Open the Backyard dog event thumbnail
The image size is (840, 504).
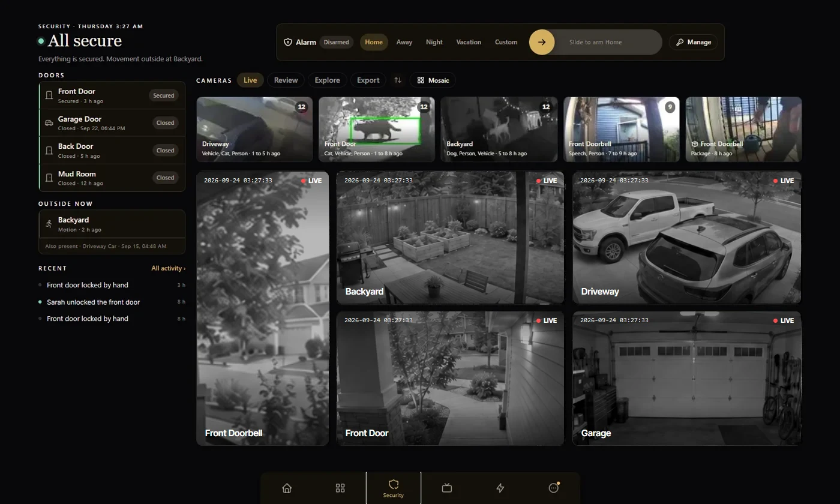pyautogui.click(x=499, y=130)
